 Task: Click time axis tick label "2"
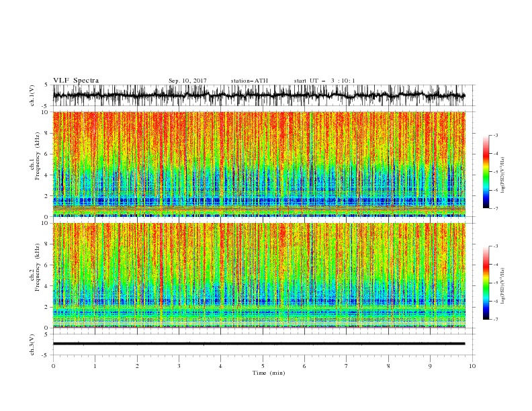tap(137, 366)
